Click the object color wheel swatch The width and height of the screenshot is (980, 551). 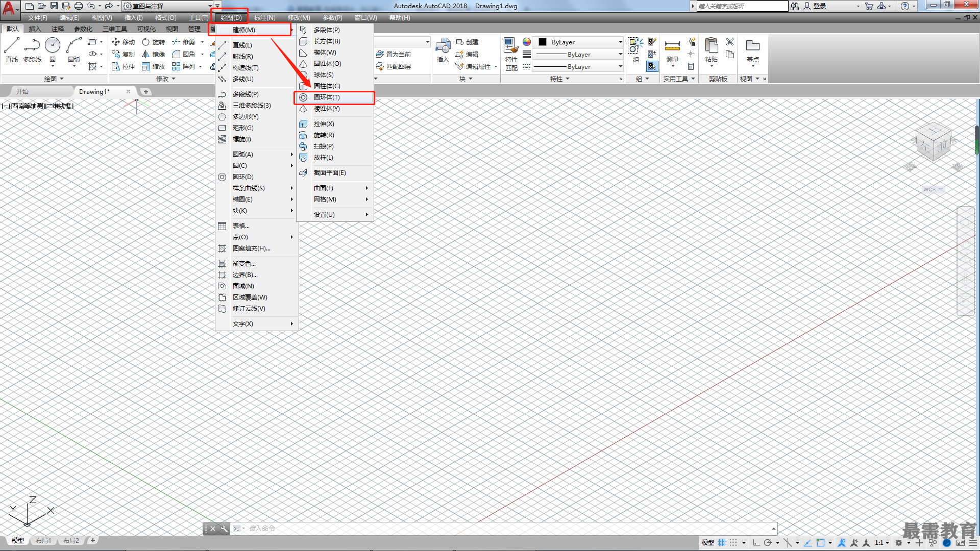click(526, 42)
